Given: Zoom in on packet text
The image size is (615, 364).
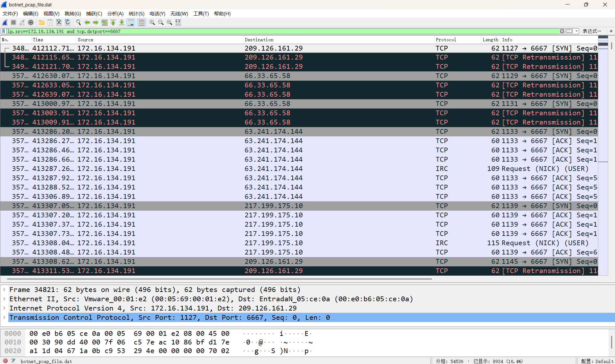Looking at the screenshot, I should click(x=152, y=22).
